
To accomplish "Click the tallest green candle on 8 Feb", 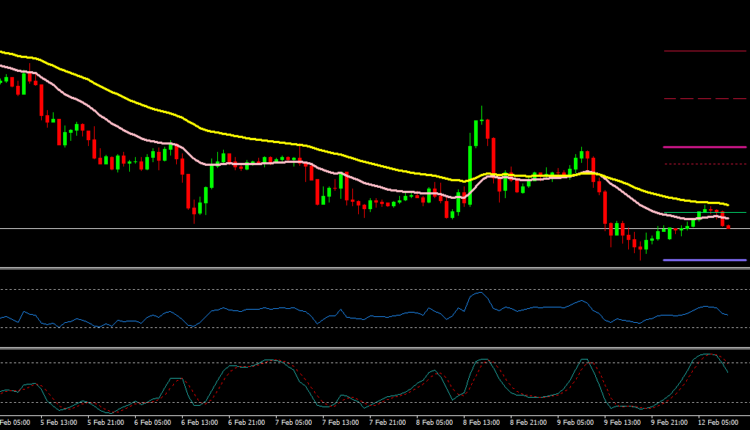I will 471,150.
